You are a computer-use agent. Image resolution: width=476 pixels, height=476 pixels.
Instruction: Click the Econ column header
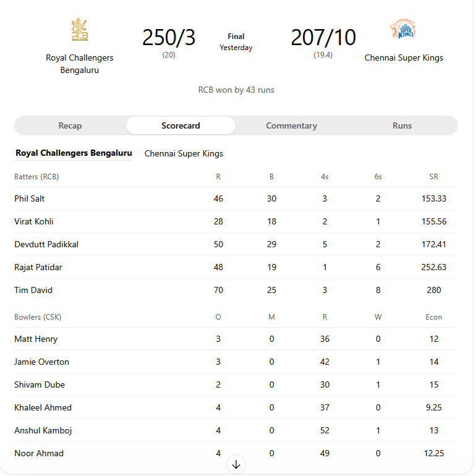[433, 317]
